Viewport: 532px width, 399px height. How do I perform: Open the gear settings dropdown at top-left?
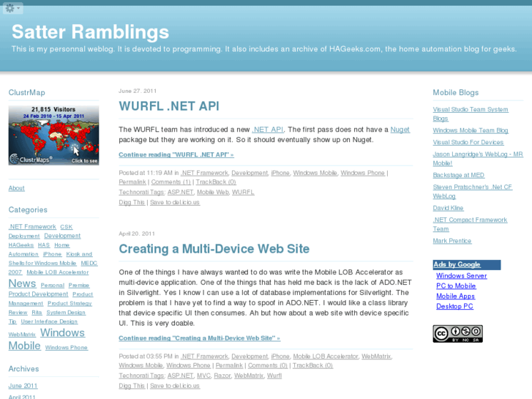coord(13,8)
